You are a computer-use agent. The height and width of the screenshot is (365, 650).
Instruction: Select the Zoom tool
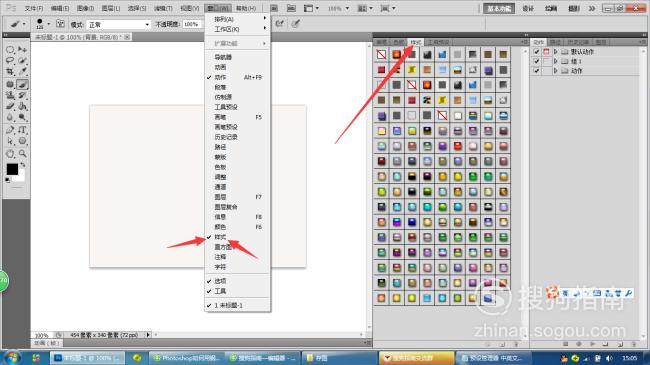(22, 154)
